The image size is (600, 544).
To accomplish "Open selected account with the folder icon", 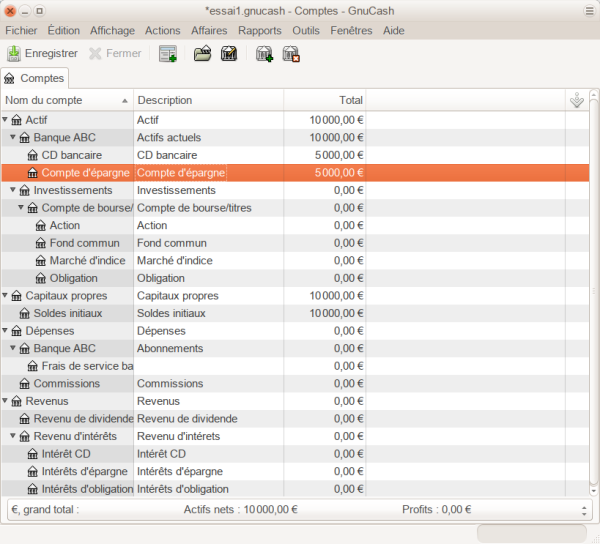I will tap(202, 53).
